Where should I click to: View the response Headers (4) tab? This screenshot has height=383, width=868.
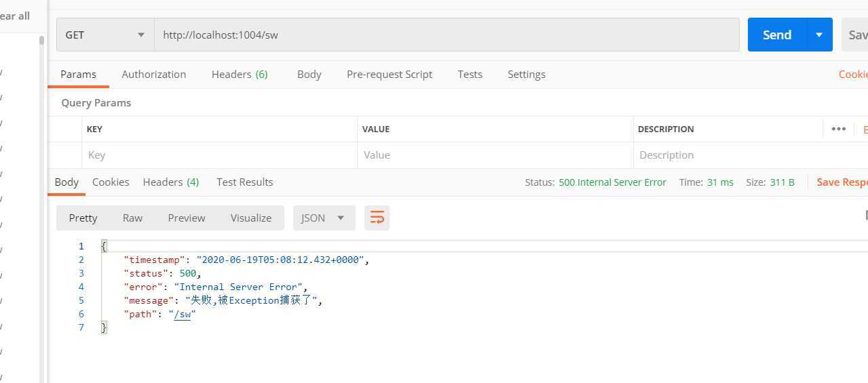click(x=170, y=182)
